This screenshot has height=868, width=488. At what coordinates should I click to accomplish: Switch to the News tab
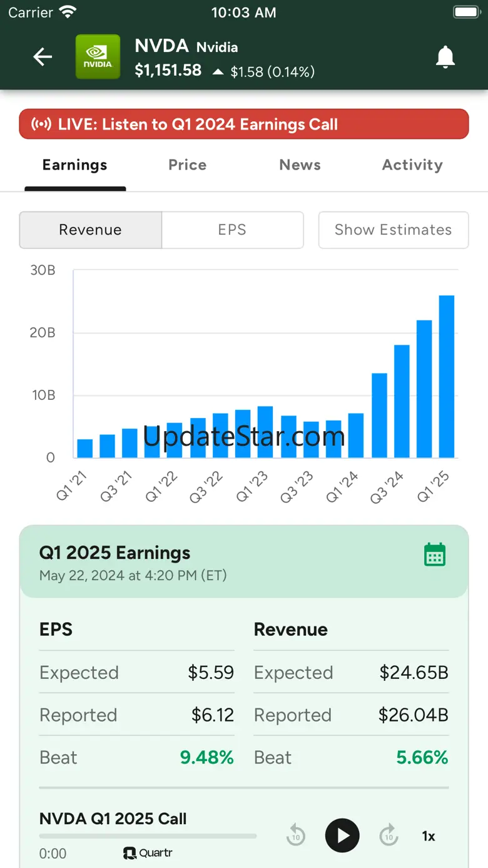coord(300,165)
